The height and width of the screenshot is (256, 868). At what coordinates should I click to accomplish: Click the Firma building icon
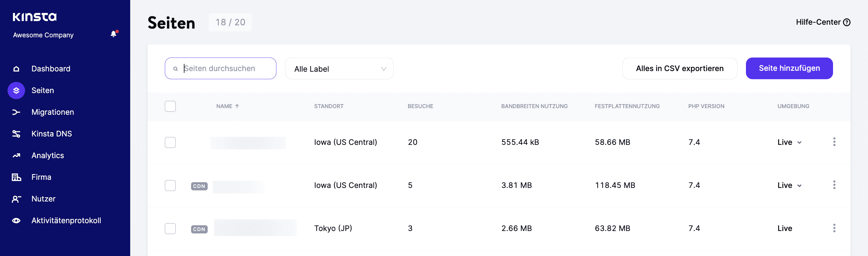(16, 177)
